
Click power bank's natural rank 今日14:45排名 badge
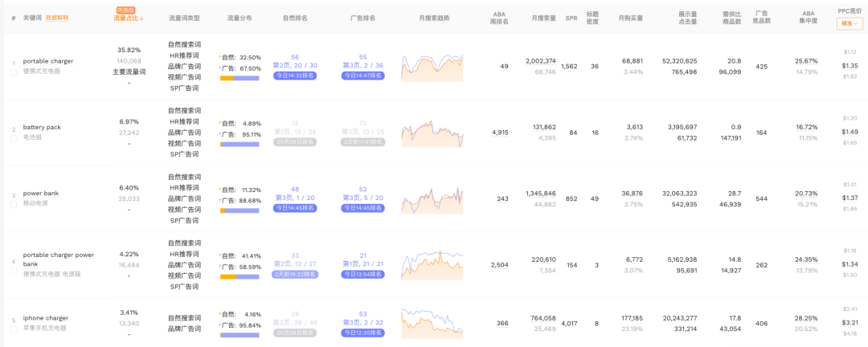(x=295, y=208)
